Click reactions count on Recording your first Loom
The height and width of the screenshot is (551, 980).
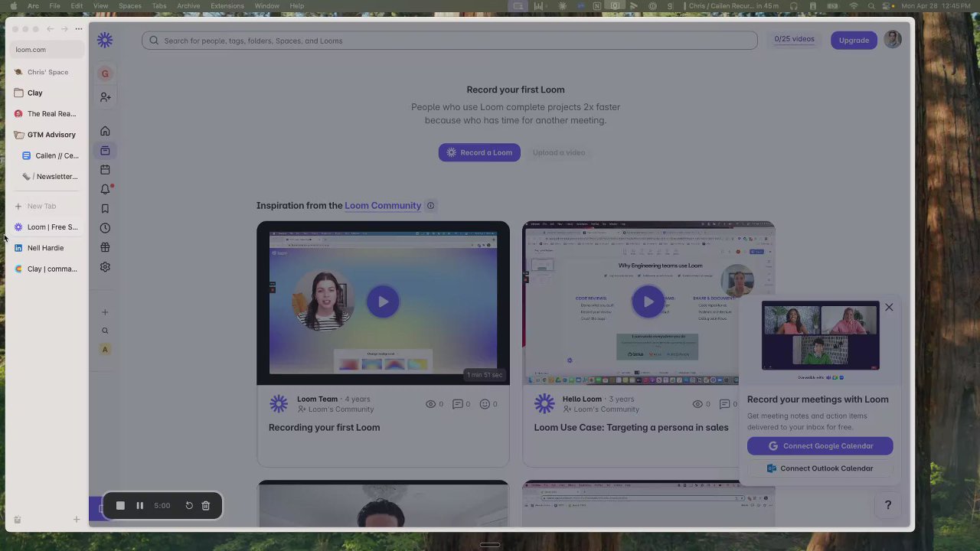tap(488, 404)
